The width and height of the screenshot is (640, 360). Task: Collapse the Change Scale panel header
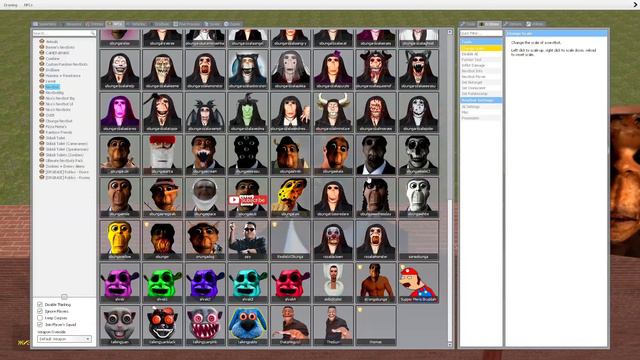pyautogui.click(x=557, y=33)
